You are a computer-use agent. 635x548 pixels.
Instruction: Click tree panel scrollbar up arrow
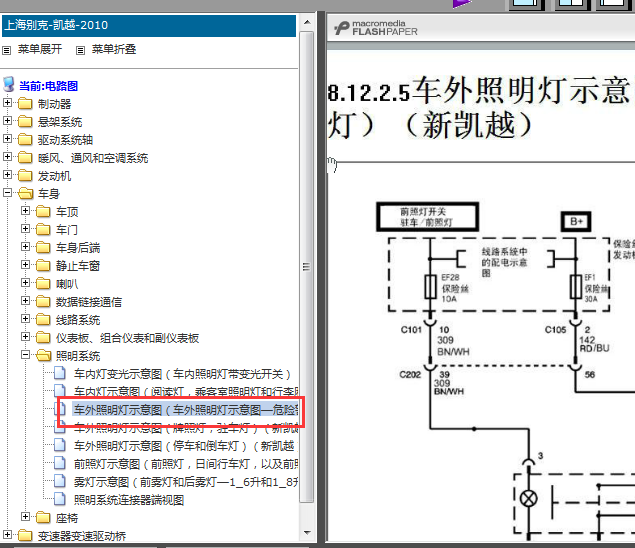307,22
